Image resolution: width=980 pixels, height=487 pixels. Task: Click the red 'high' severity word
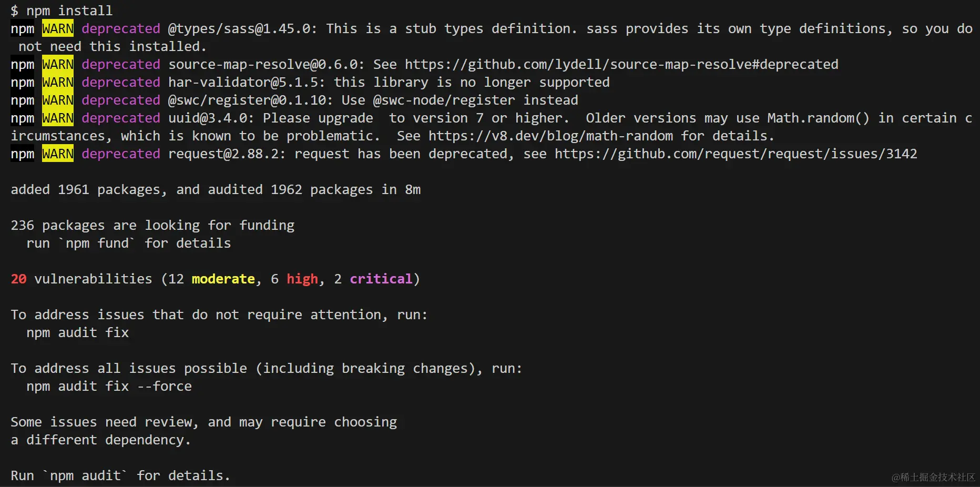pos(302,279)
